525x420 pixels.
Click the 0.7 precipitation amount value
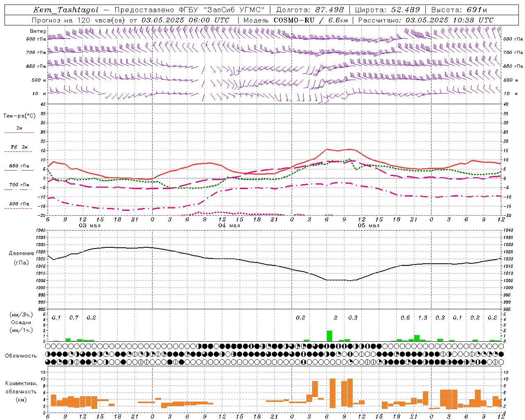(74, 317)
